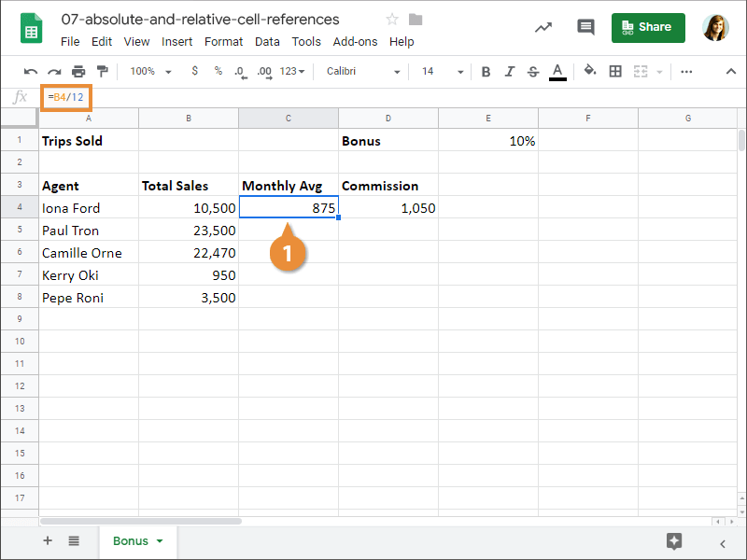Open the Explore sparkline icon
Viewport: 747px width, 560px height.
coord(543,26)
